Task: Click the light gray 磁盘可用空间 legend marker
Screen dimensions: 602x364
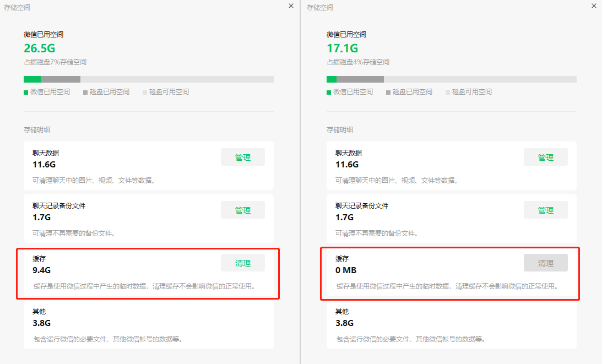Action: [x=144, y=92]
